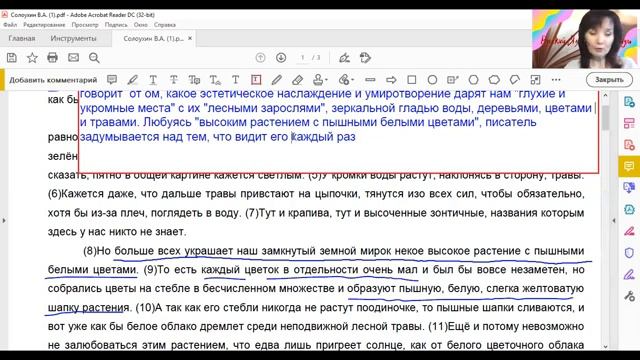Click the Закрыть button in comment toolbar
Screen dimensions: 640x360
click(x=609, y=80)
